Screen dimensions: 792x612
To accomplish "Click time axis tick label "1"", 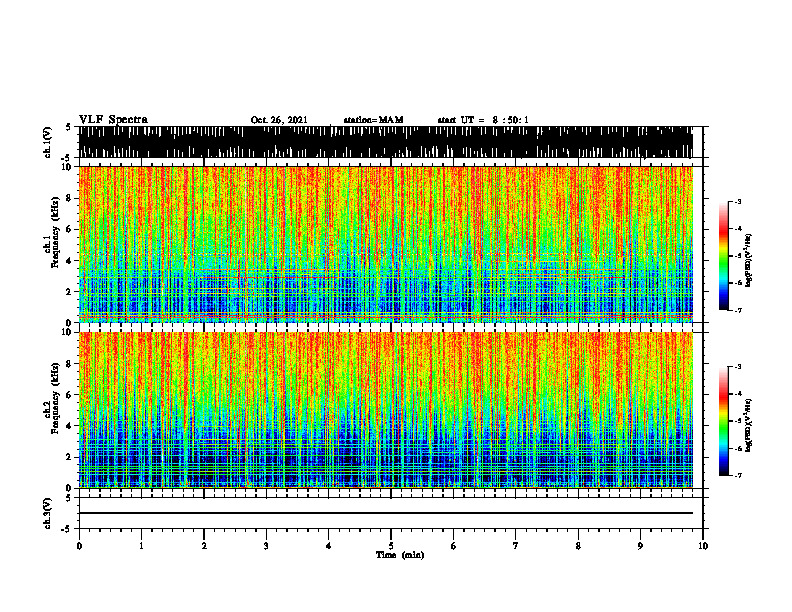I will tap(141, 546).
